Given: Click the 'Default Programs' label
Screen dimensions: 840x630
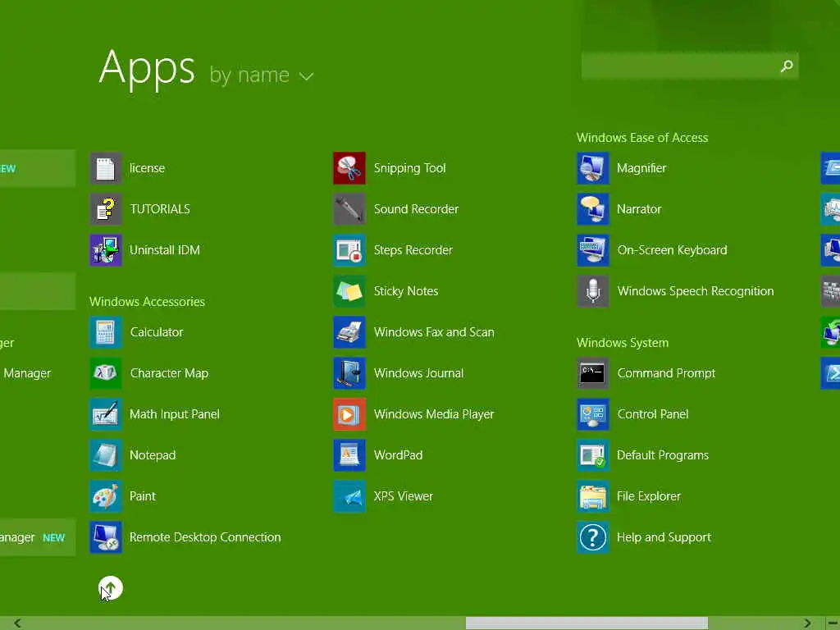Looking at the screenshot, I should pyautogui.click(x=663, y=455).
